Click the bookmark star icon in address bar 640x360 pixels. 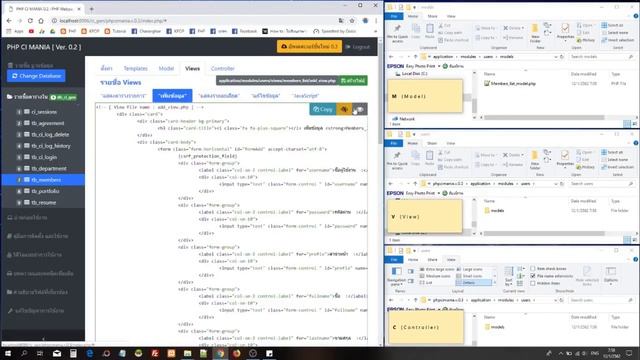pyautogui.click(x=352, y=20)
